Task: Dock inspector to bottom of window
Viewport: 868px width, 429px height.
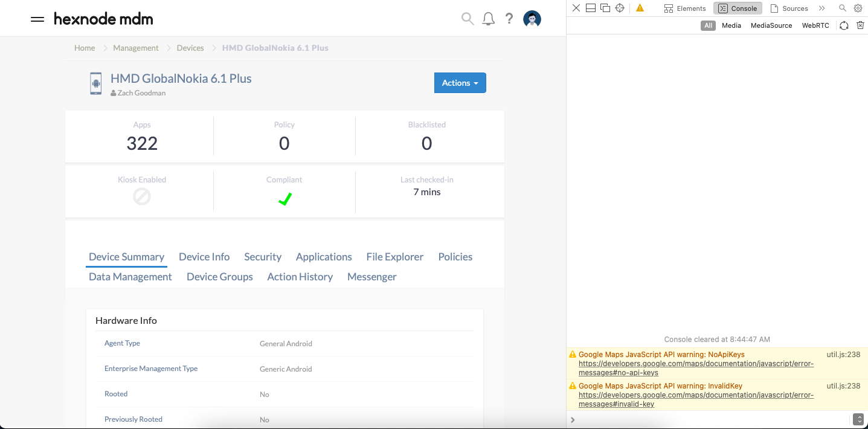Action: tap(591, 8)
